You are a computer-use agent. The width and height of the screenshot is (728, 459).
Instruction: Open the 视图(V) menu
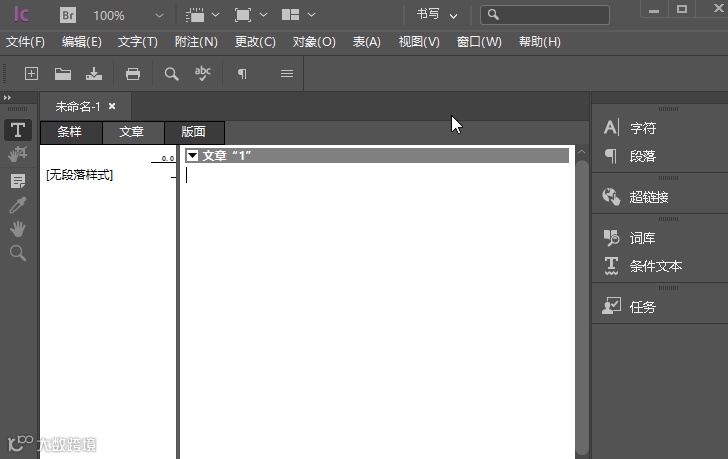pos(419,42)
